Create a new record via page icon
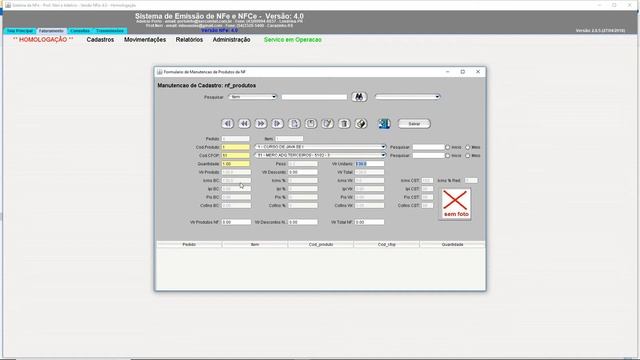Screen dimensions: 640x360 [x=294, y=124]
